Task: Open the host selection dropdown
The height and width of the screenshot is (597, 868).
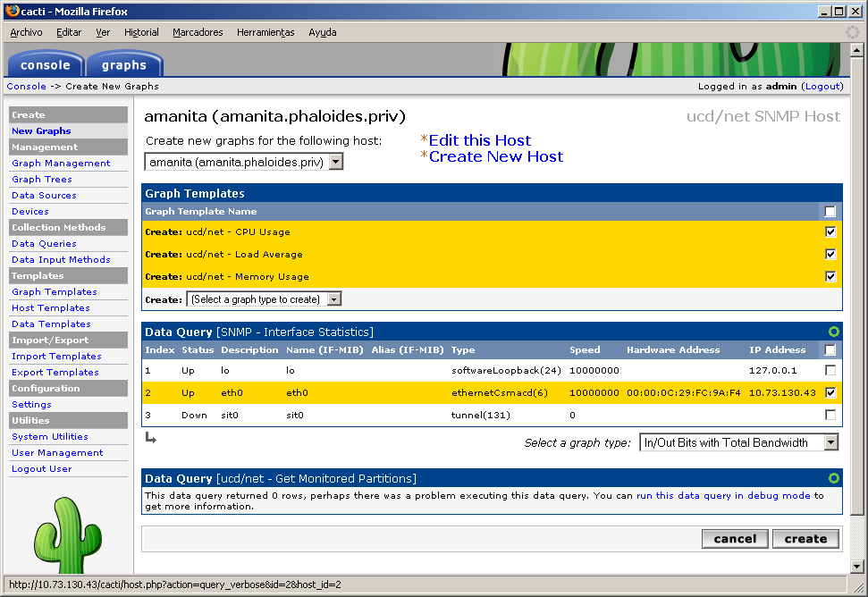Action: point(244,162)
